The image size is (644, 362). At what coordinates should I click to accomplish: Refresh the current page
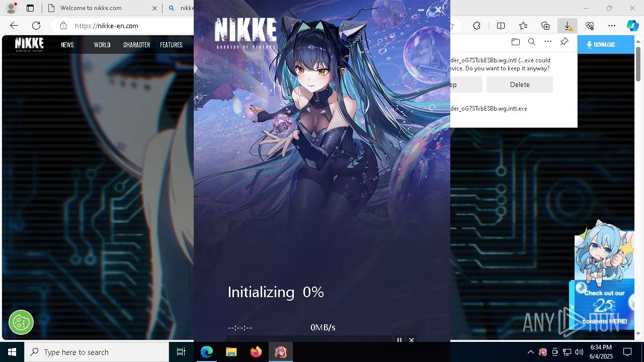(36, 26)
